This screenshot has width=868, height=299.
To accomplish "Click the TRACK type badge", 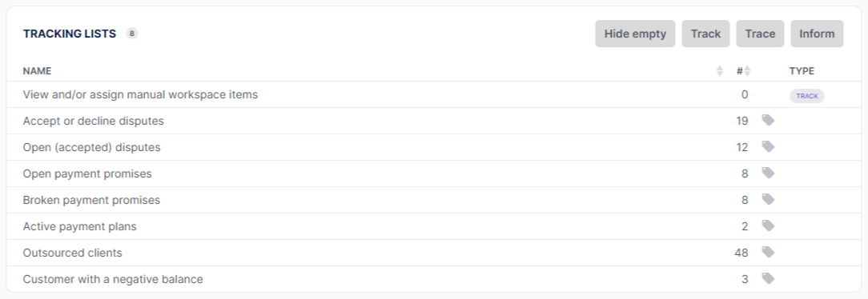I will pyautogui.click(x=806, y=96).
